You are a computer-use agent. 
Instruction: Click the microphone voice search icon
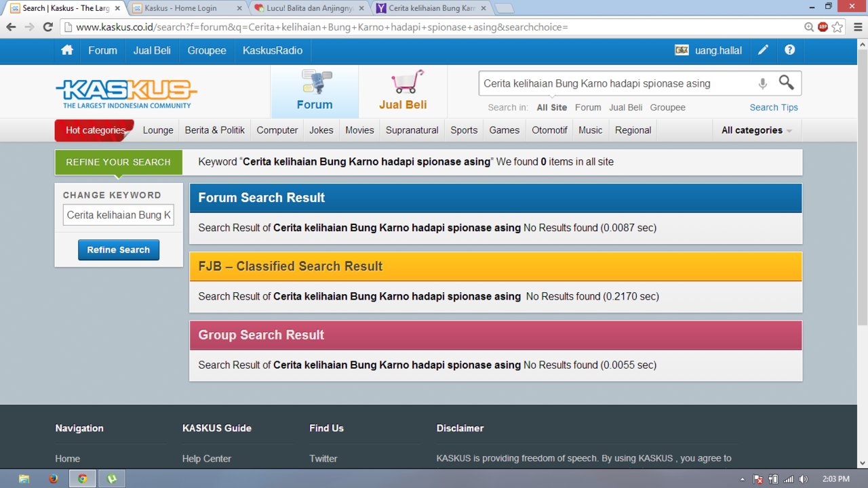point(762,83)
